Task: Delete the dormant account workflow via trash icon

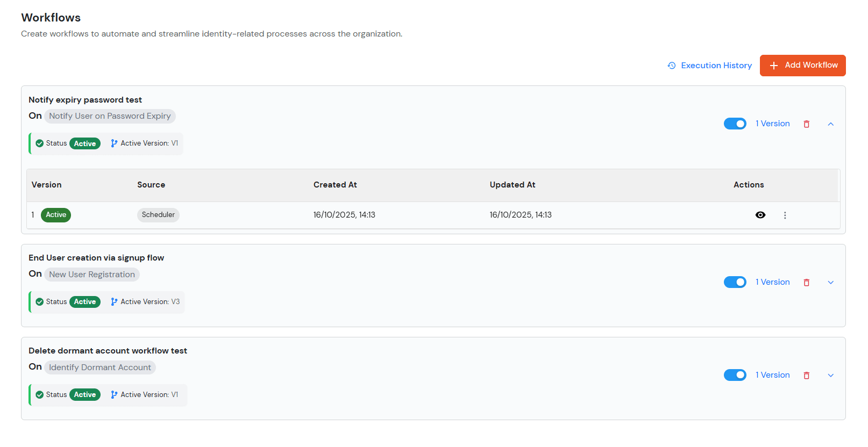Action: [806, 376]
